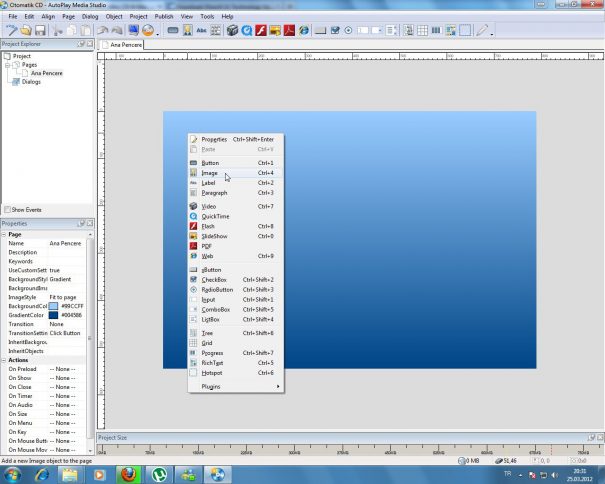Screen dimensions: 605x484
Task: Save the project with the floppy disk icon
Action: tap(40, 30)
